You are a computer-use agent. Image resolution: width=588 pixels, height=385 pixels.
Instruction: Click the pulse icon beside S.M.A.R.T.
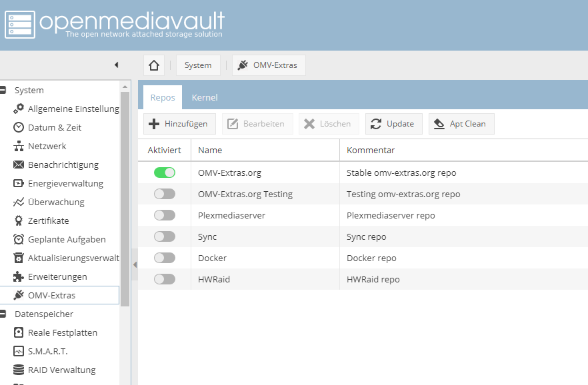19,351
